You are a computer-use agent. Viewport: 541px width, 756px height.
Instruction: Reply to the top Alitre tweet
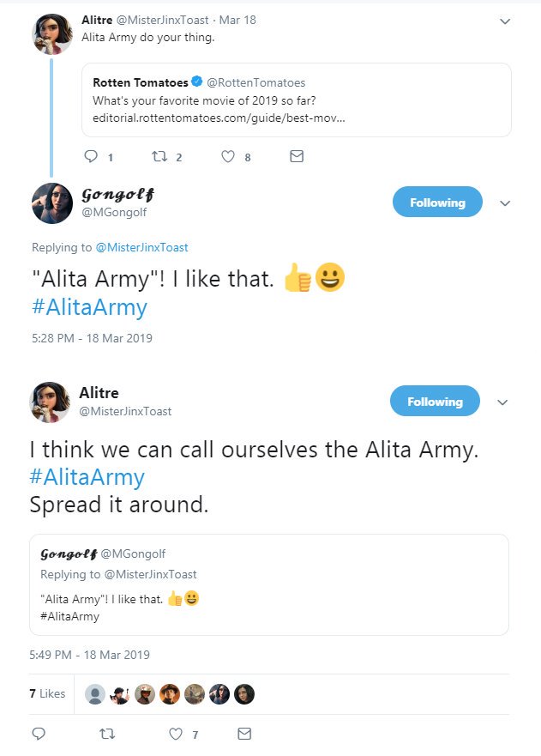coord(90,157)
